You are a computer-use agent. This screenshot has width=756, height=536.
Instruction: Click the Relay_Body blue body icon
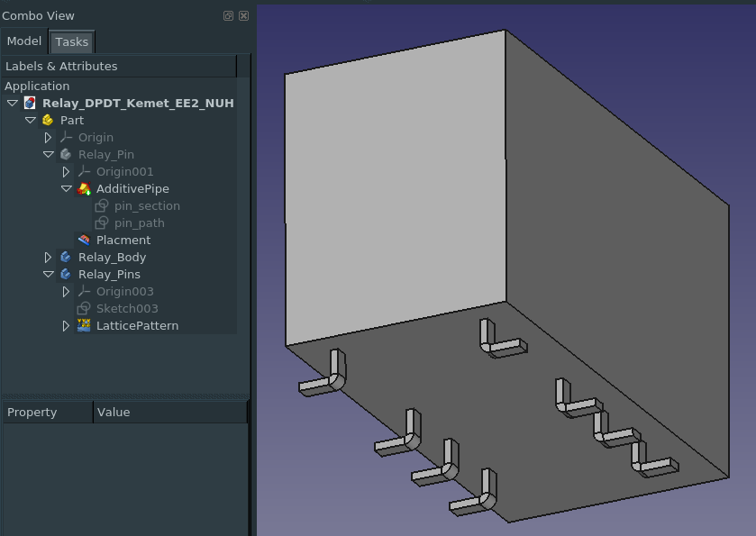66,258
